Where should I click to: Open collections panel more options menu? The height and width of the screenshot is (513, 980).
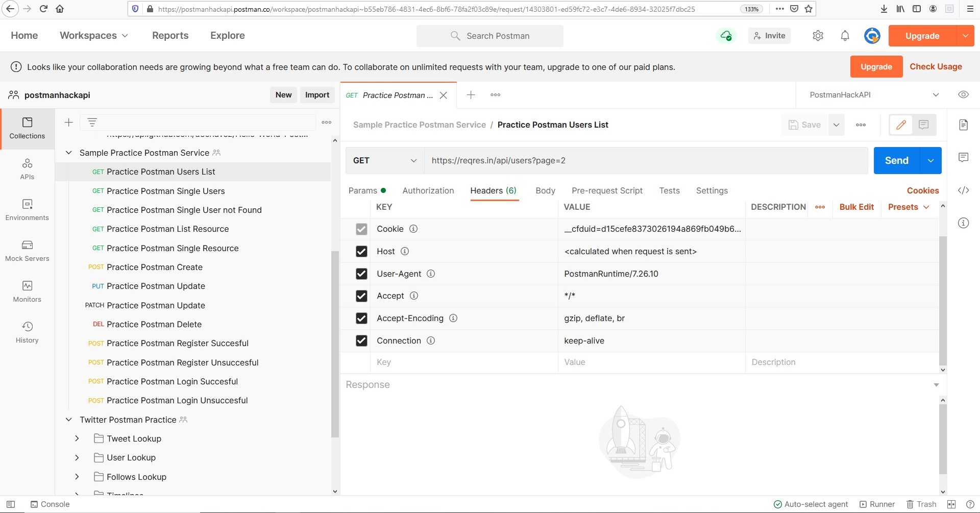tap(327, 122)
